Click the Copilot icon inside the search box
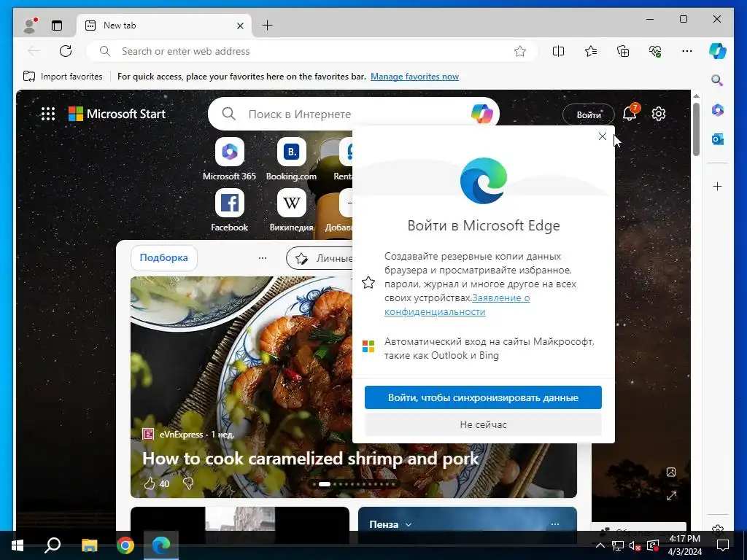Viewport: 747px width, 560px height. pos(481,114)
